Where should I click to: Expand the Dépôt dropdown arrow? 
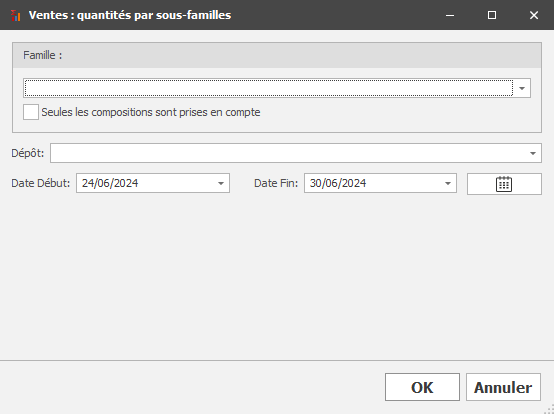point(533,153)
